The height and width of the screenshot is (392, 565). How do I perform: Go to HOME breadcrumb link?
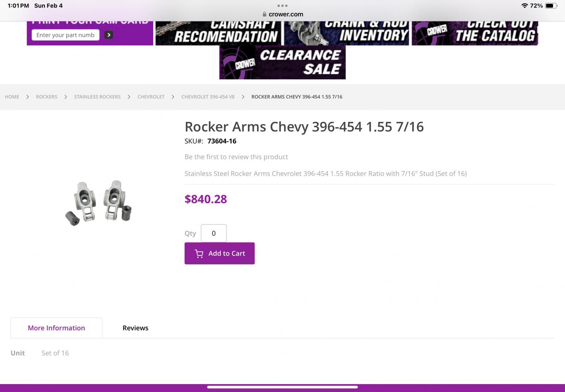coord(12,97)
